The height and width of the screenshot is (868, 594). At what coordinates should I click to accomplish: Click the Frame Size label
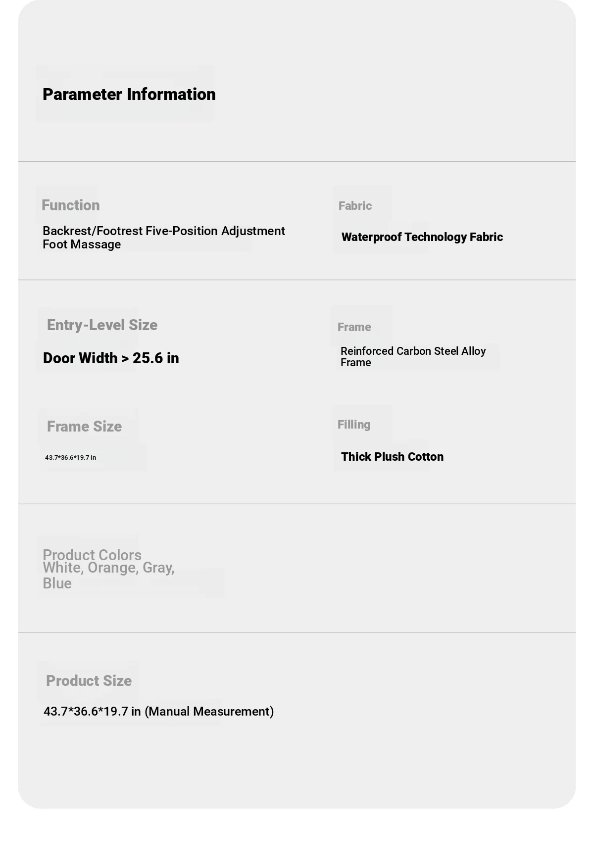pyautogui.click(x=84, y=427)
